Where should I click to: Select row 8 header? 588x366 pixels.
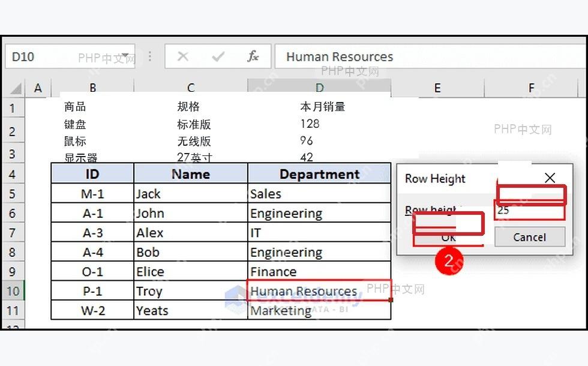click(13, 252)
